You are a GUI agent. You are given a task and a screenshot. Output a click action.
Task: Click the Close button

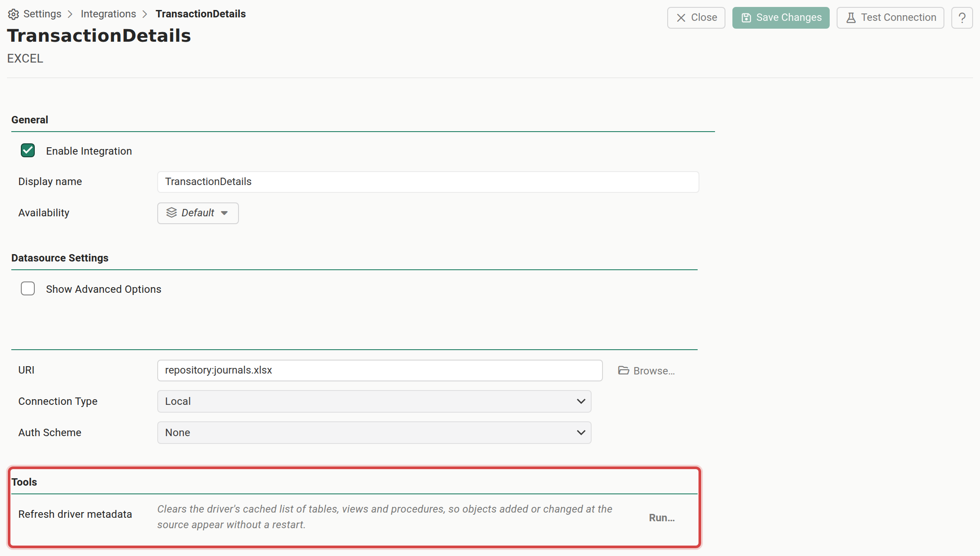pyautogui.click(x=696, y=18)
